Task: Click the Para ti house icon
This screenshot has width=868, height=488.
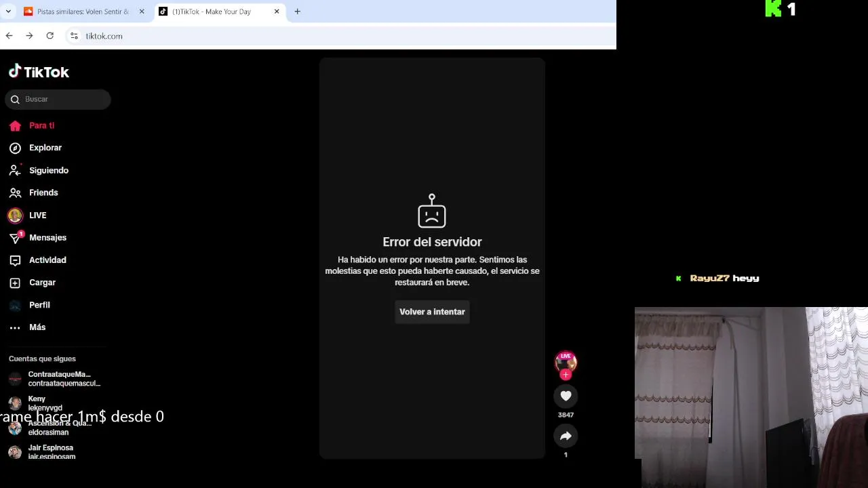Action: click(x=15, y=125)
